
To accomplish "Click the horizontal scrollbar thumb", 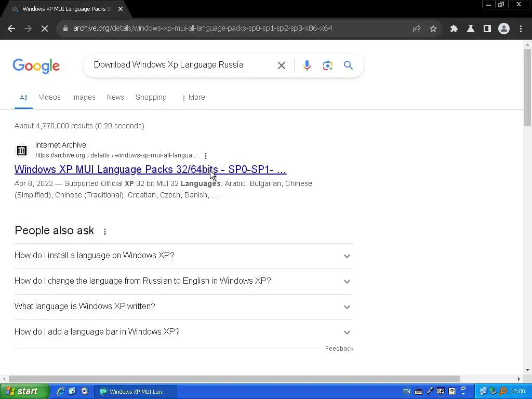I will 234,379.
